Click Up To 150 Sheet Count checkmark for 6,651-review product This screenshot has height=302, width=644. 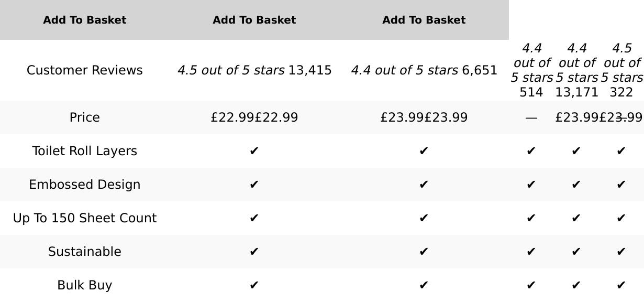(x=424, y=218)
